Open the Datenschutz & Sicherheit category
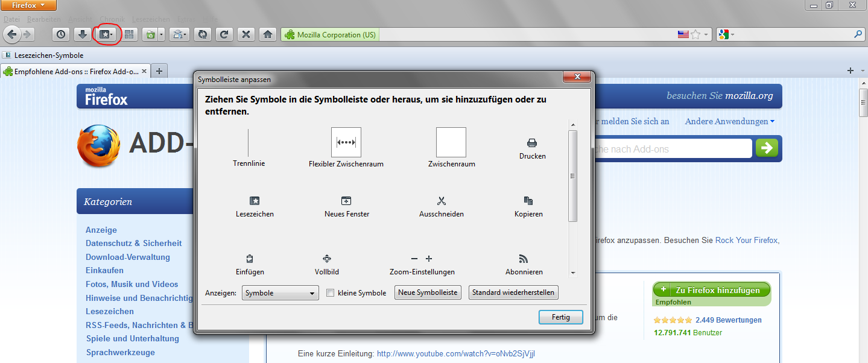 point(134,243)
